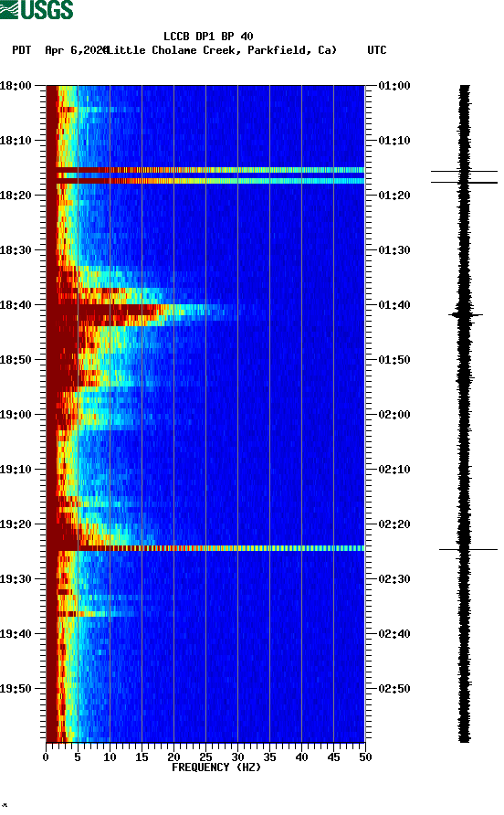Click the USGS logo
Image resolution: width=504 pixels, height=815 pixels.
click(37, 9)
